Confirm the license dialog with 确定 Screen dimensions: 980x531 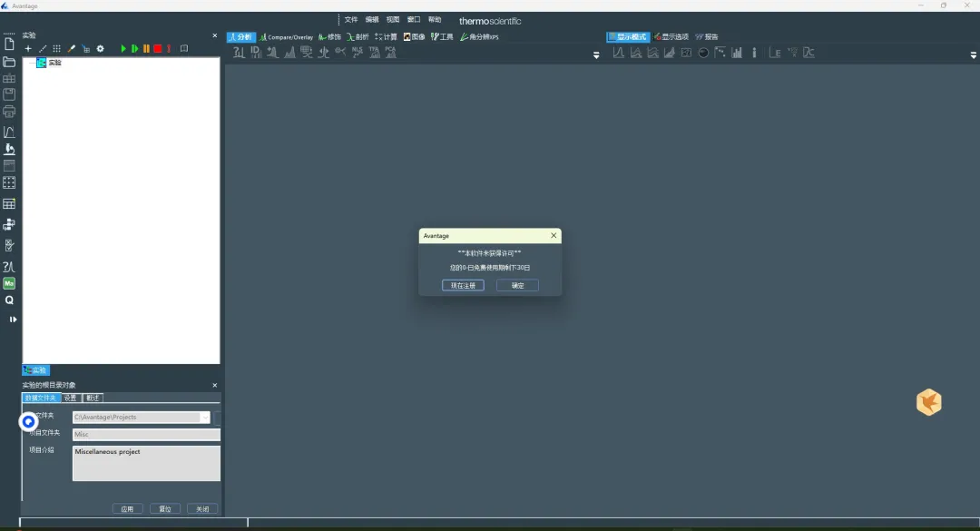pyautogui.click(x=517, y=285)
